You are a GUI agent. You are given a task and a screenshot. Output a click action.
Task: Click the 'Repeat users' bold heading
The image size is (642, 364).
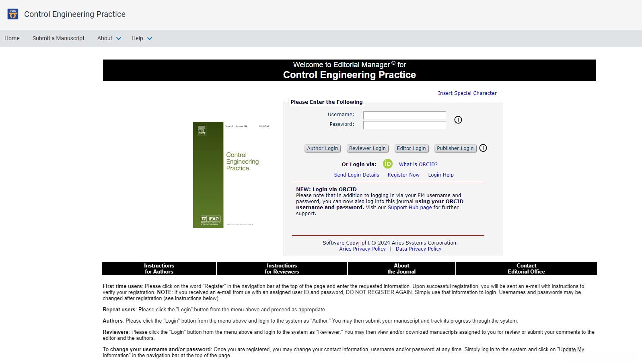pyautogui.click(x=119, y=310)
